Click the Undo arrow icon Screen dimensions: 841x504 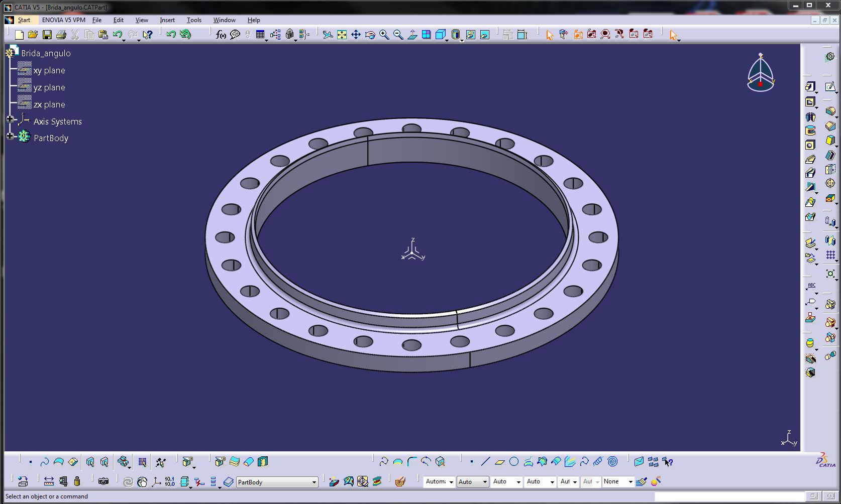117,35
